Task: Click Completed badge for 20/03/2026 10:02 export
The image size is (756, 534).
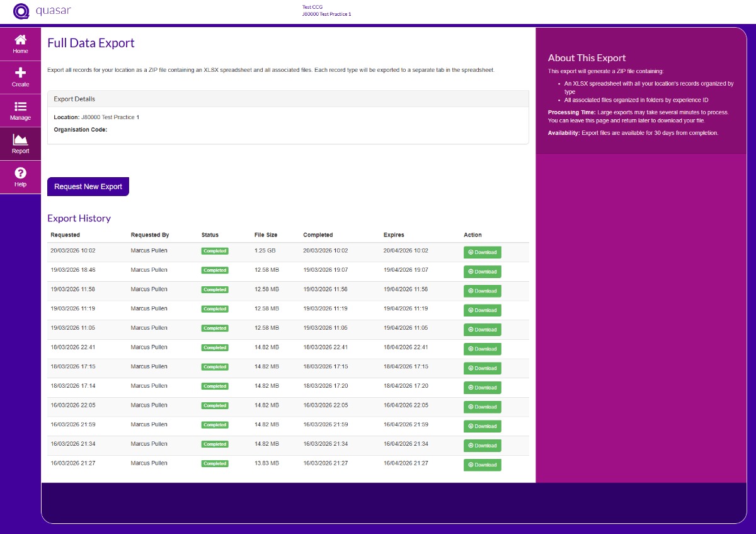Action: click(215, 251)
